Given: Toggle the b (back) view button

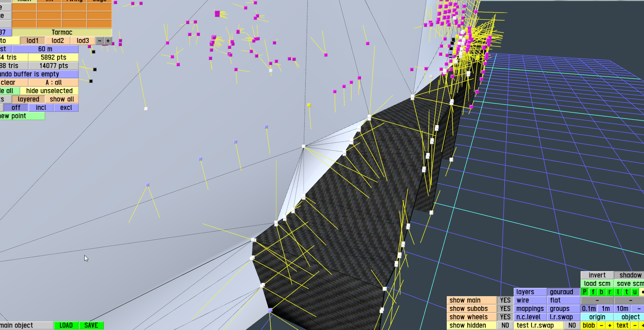Looking at the screenshot, I should (x=601, y=292).
